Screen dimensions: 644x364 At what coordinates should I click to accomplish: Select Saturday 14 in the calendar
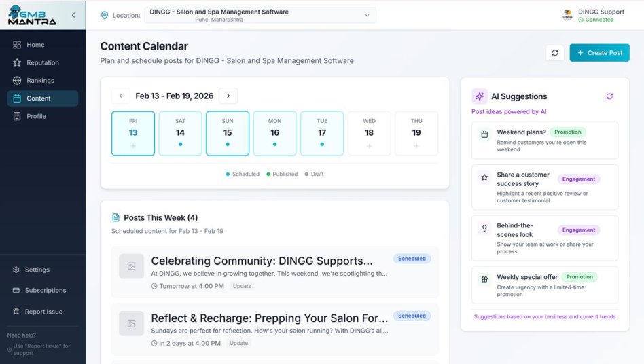coord(180,133)
